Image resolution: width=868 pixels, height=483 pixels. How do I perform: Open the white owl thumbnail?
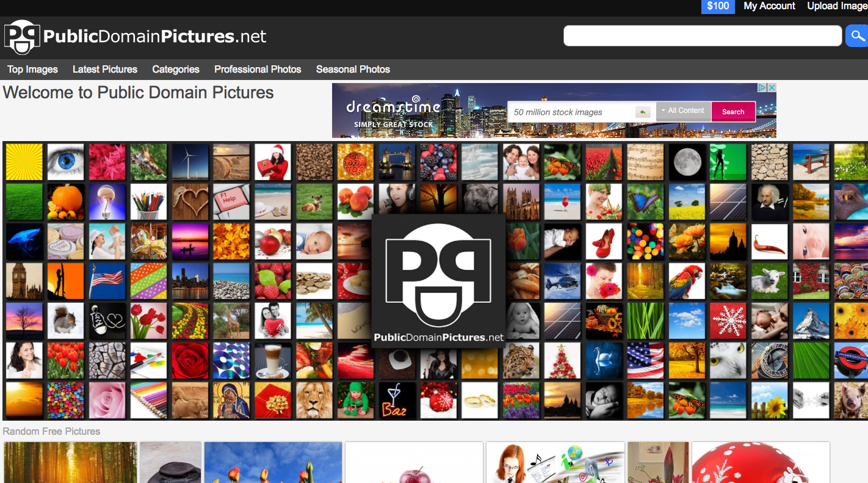click(728, 360)
